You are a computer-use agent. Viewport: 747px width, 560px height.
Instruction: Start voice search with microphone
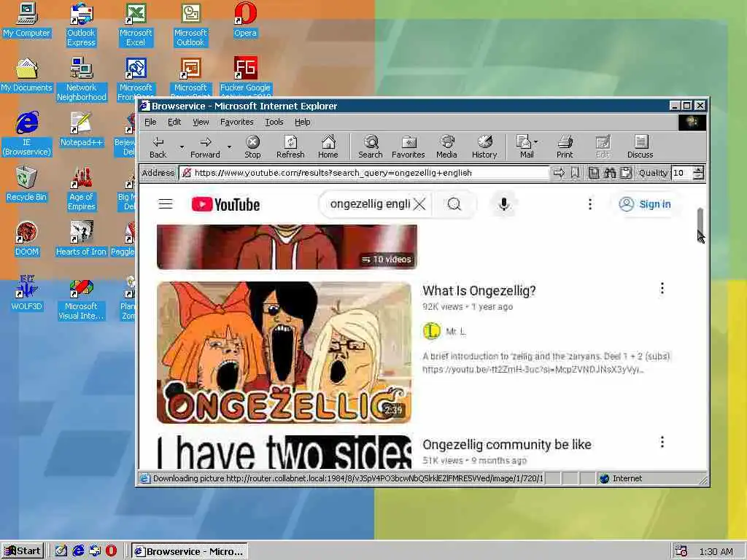pos(504,204)
